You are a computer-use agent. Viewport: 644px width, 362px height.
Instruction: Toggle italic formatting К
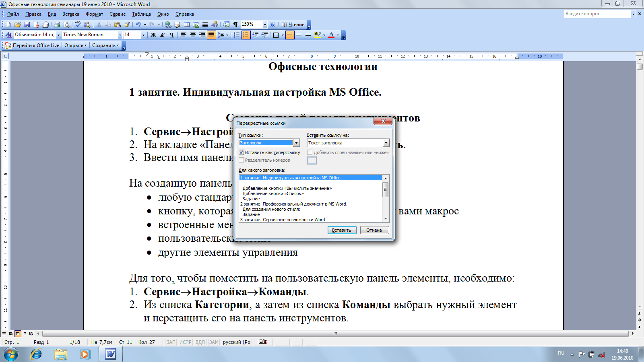[x=163, y=35]
